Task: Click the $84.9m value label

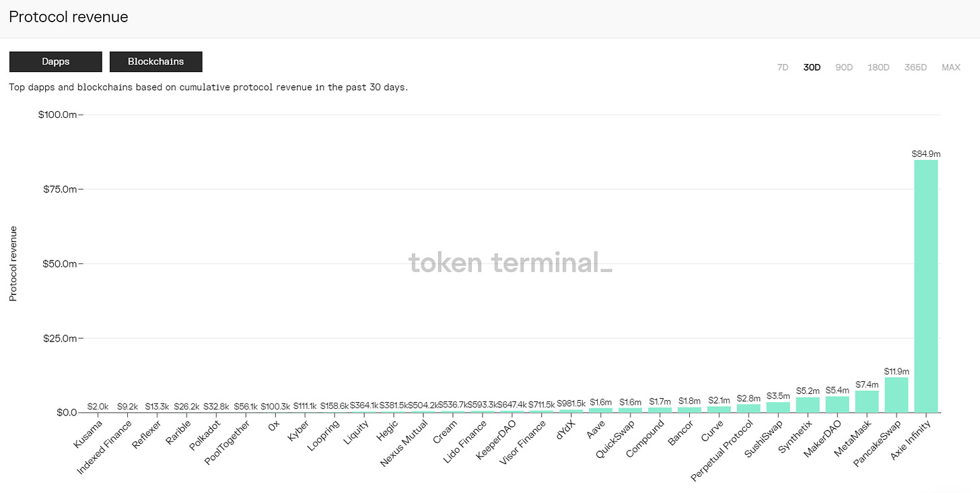Action: click(x=926, y=154)
